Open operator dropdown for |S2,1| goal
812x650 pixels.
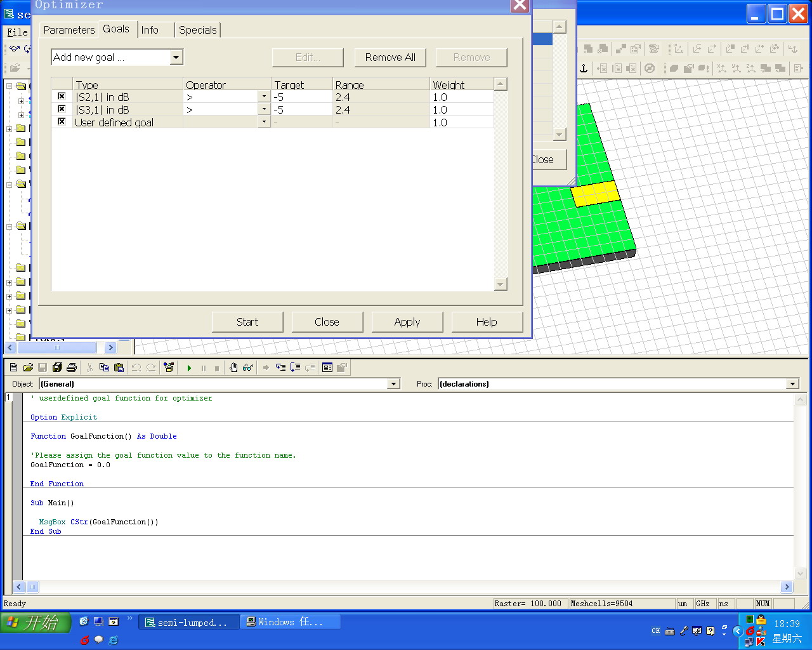pyautogui.click(x=265, y=96)
